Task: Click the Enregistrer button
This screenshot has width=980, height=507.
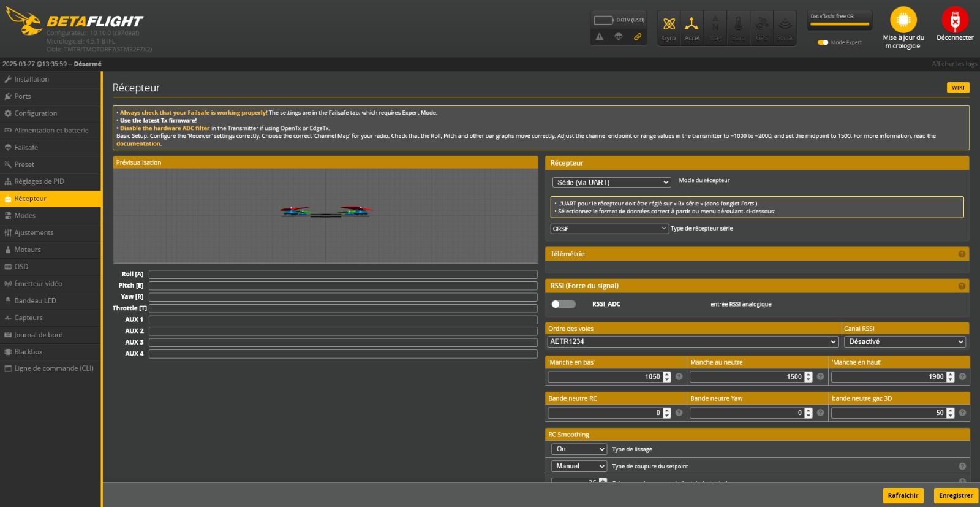Action: point(955,495)
